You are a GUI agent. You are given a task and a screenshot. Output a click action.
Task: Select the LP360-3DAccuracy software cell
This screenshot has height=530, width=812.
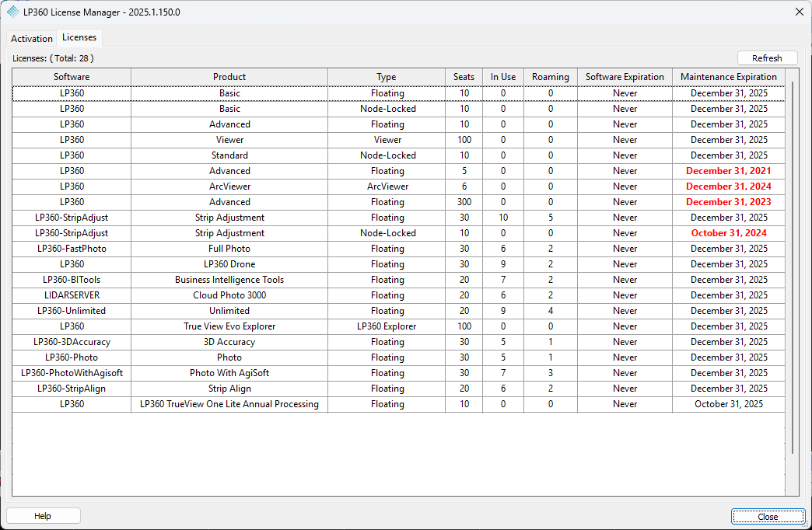click(72, 342)
